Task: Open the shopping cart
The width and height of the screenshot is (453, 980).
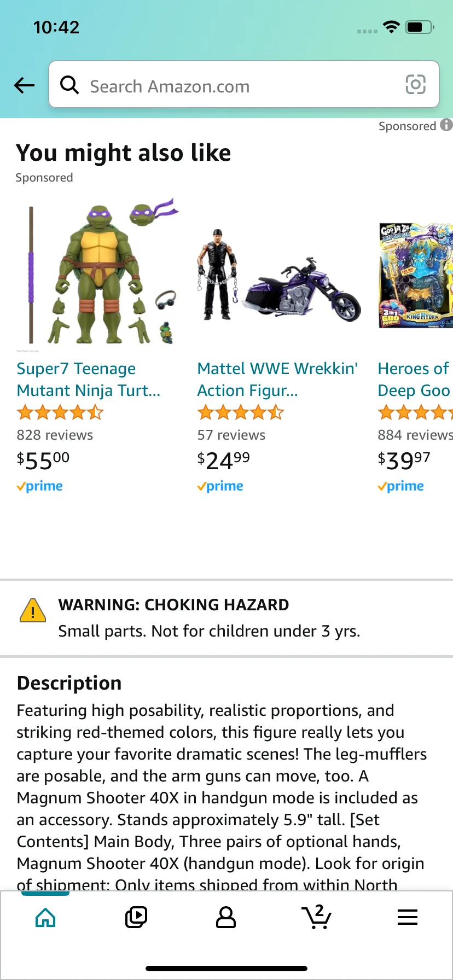Action: [x=317, y=917]
